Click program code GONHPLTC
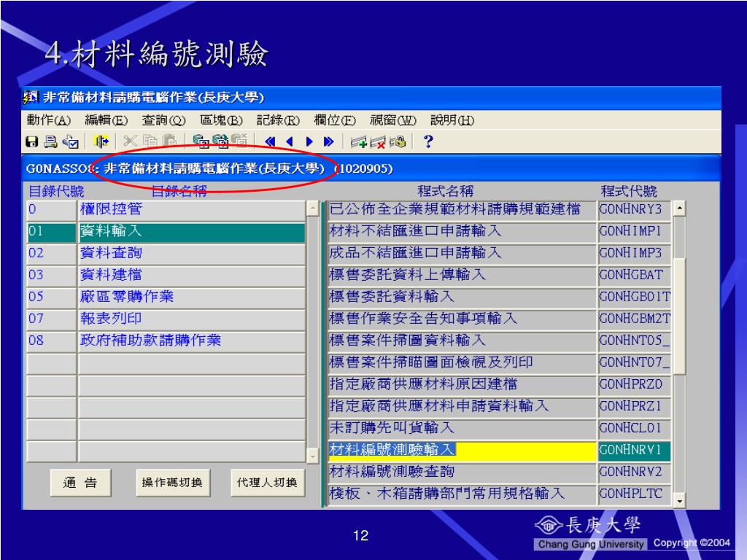This screenshot has width=747, height=560. tap(635, 494)
